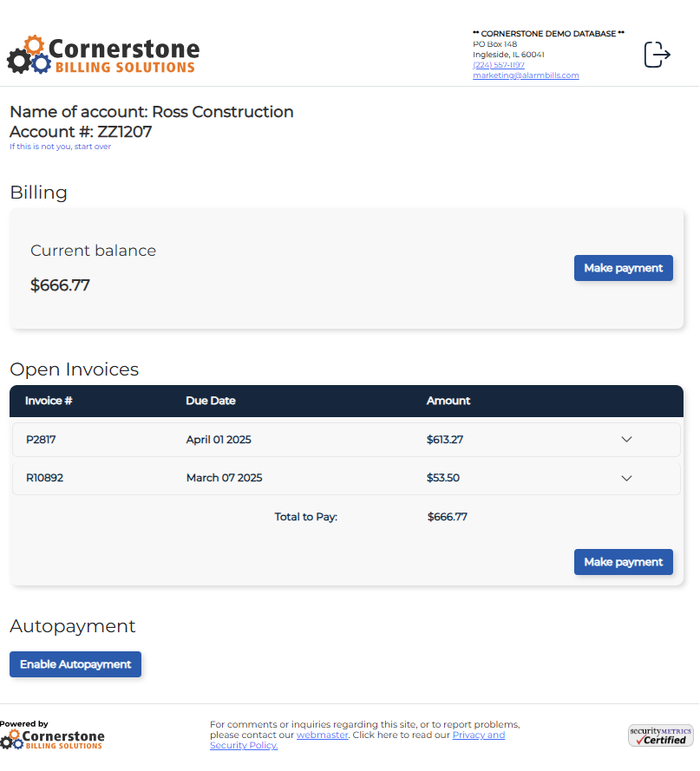Open the marketing@alarmbills.com email link
This screenshot has height=771, width=700.
pyautogui.click(x=526, y=75)
